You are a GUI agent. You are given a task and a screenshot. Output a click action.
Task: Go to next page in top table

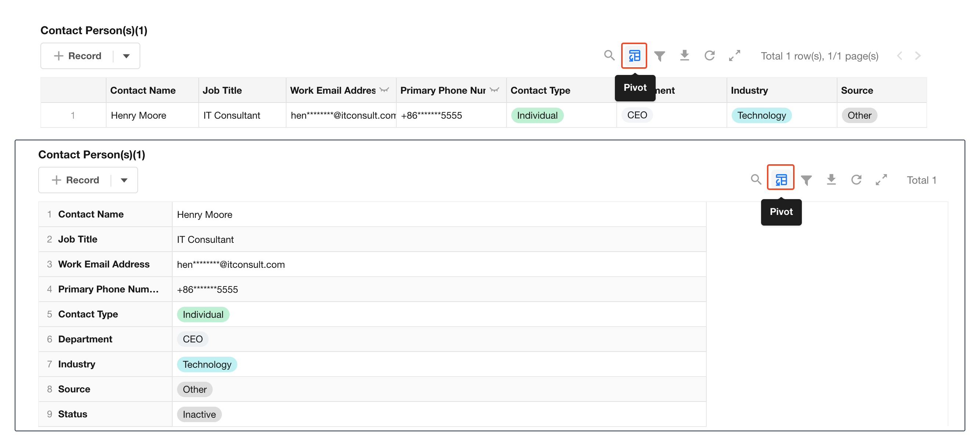918,56
